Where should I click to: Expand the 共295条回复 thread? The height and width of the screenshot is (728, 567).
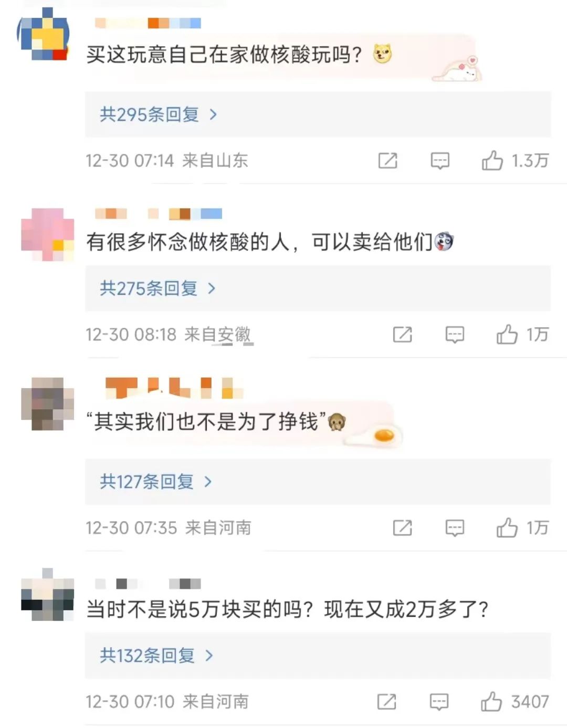coord(318,115)
